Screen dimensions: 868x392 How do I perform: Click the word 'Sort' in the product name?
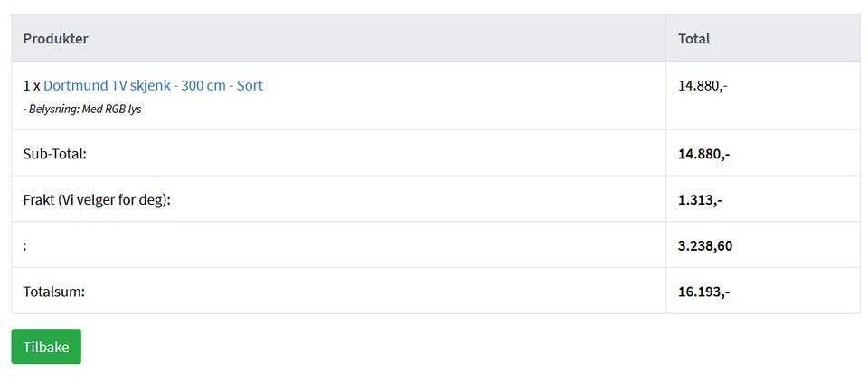click(x=250, y=85)
